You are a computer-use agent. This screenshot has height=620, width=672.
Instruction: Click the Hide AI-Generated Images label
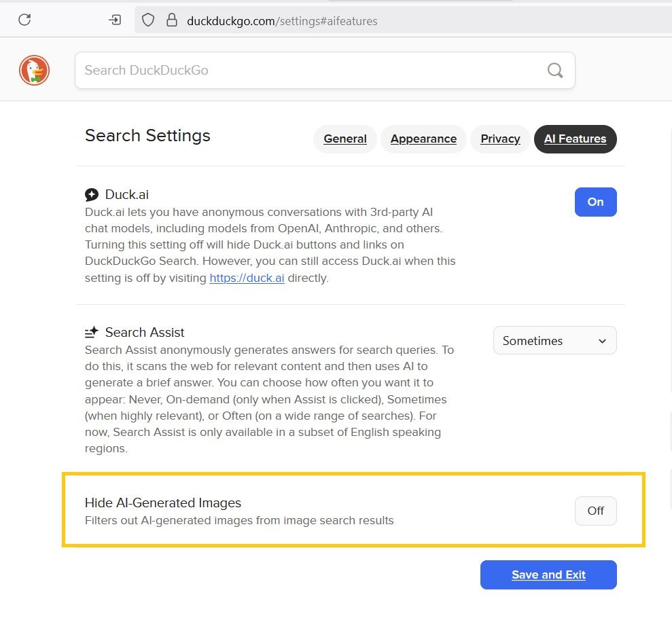click(x=163, y=503)
